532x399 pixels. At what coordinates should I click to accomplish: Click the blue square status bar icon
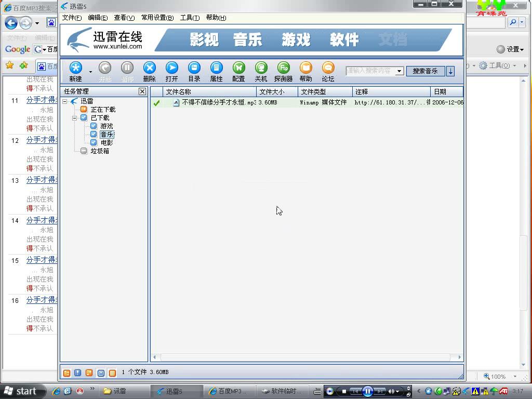tap(101, 373)
